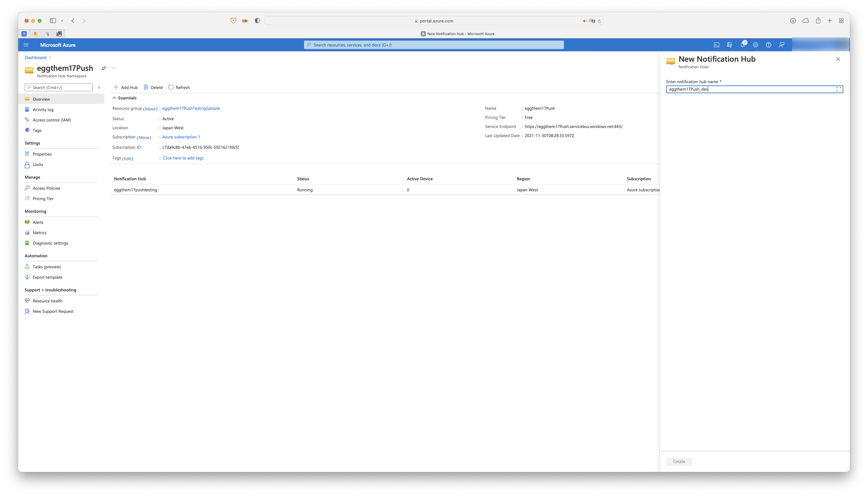The image size is (868, 496).
Task: Open the feedback icon in header
Action: pyautogui.click(x=782, y=45)
